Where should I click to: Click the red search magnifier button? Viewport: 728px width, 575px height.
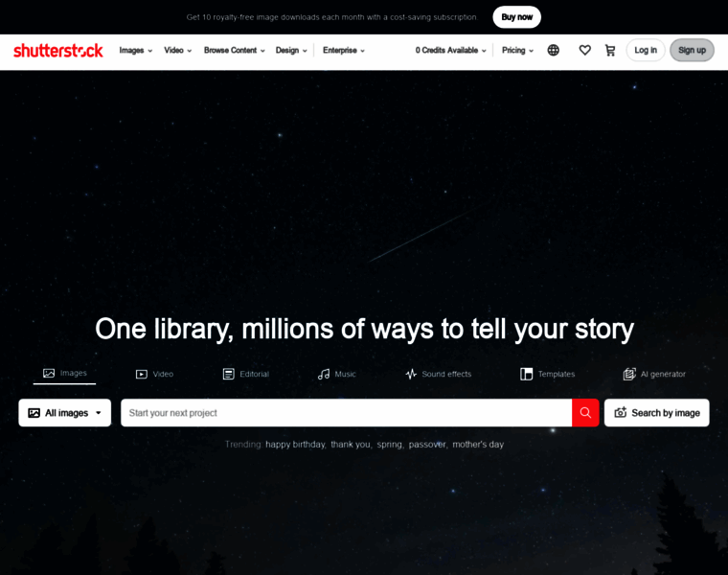pyautogui.click(x=585, y=412)
